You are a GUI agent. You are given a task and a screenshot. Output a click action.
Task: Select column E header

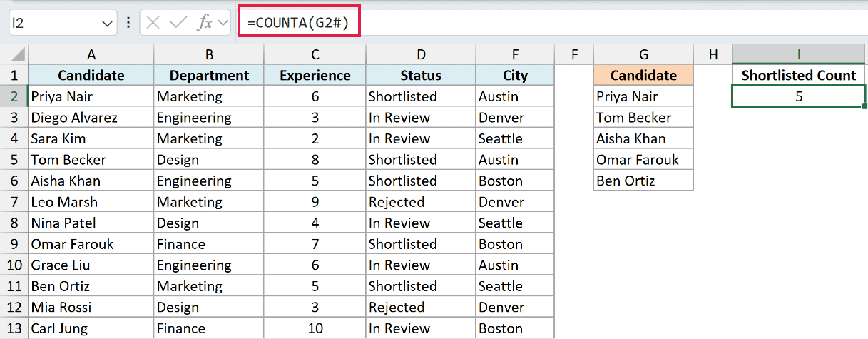[x=515, y=54]
